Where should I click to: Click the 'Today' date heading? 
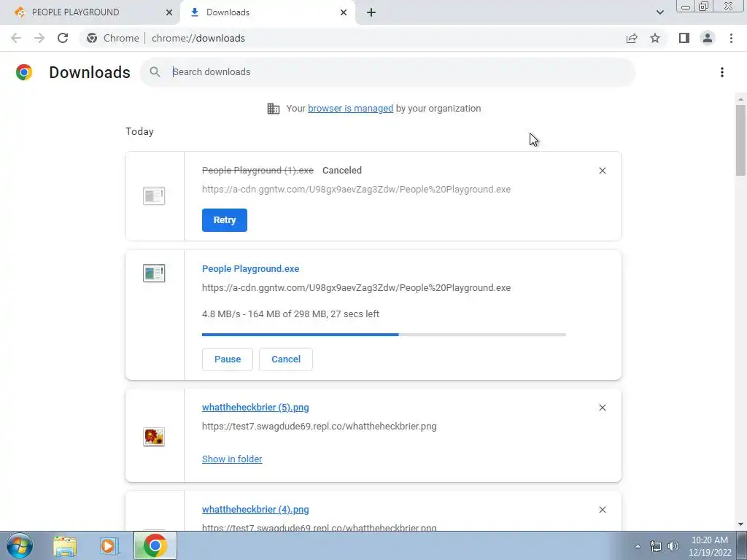pyautogui.click(x=139, y=131)
